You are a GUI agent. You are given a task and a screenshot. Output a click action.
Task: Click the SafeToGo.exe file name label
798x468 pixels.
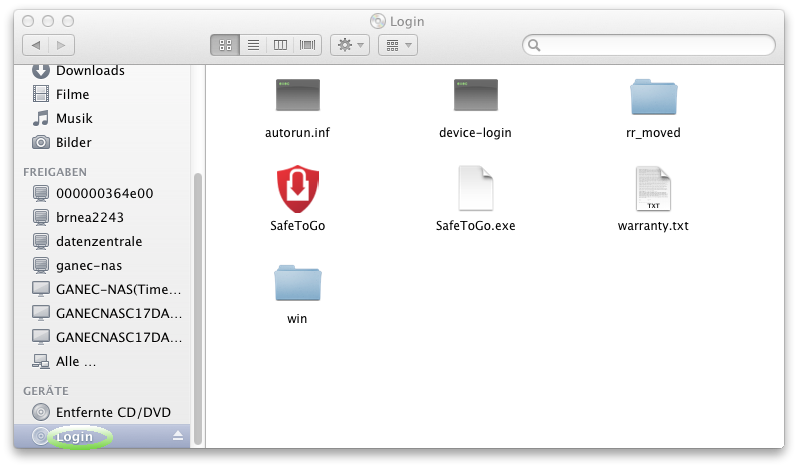click(475, 225)
